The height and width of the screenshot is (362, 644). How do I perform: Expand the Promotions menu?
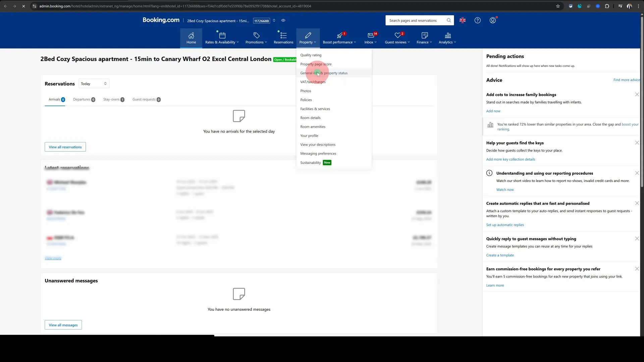(266, 42)
